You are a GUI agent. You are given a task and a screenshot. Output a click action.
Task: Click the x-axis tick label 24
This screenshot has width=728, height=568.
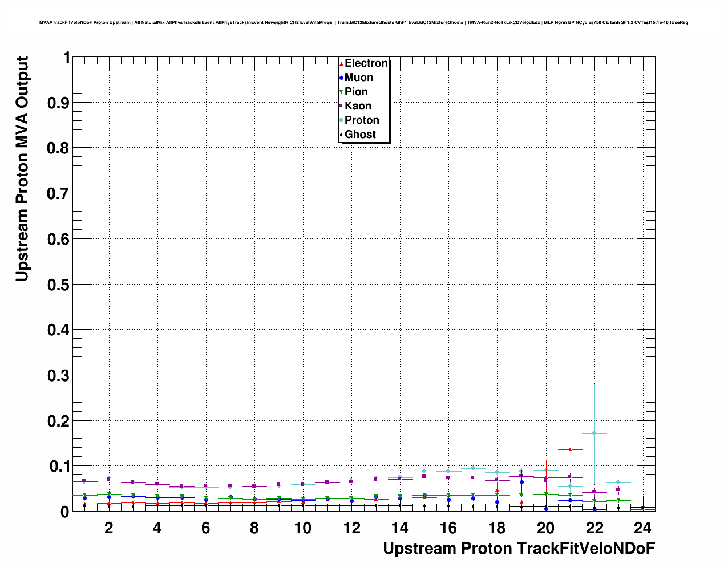[x=642, y=528]
